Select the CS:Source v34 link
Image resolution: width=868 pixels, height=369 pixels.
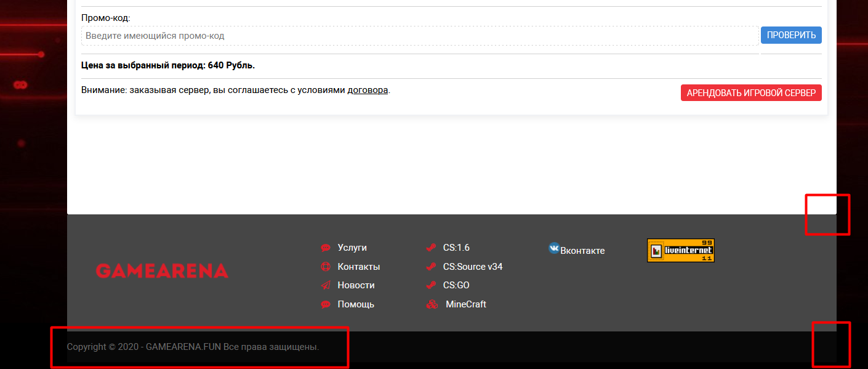point(473,267)
